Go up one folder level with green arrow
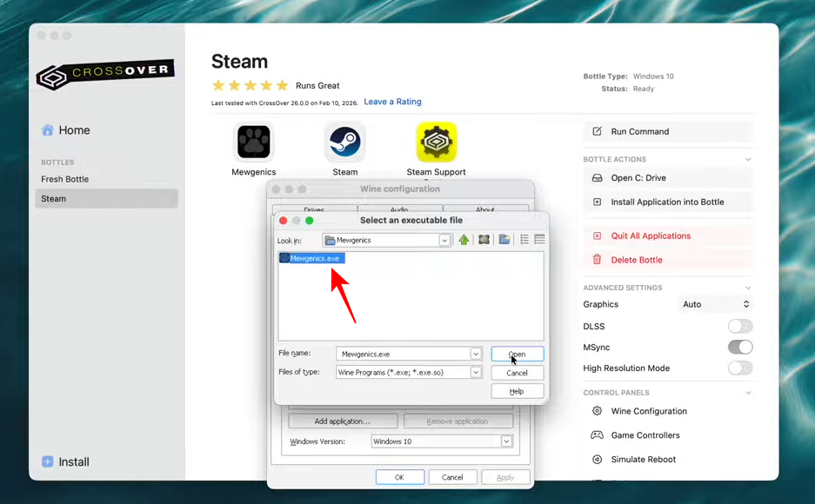The width and height of the screenshot is (815, 504). point(464,240)
